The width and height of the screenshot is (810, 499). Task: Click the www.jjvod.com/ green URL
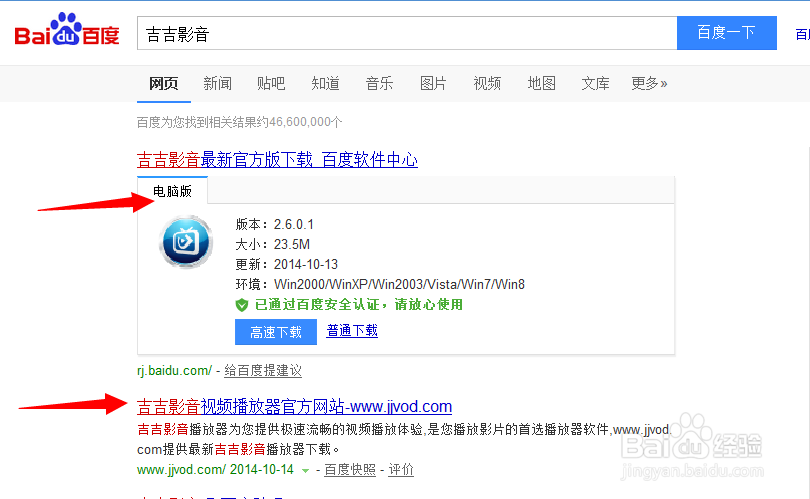[x=181, y=470]
